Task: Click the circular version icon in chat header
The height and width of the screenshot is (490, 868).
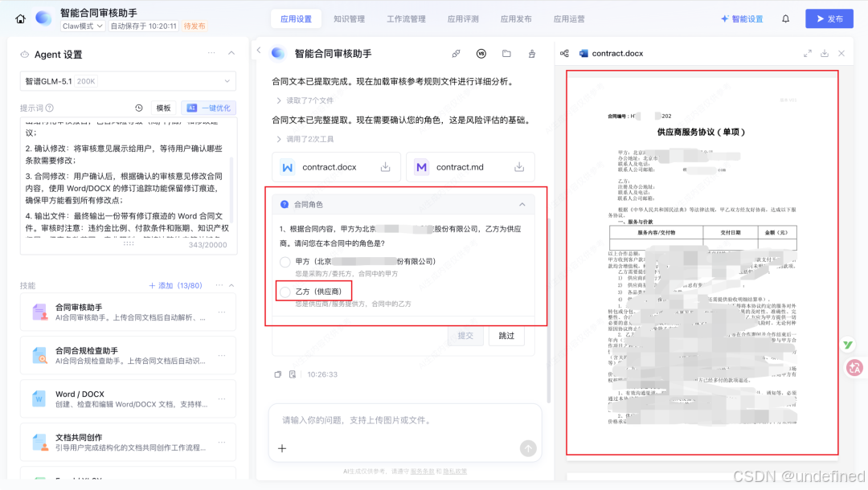Action: coord(481,54)
